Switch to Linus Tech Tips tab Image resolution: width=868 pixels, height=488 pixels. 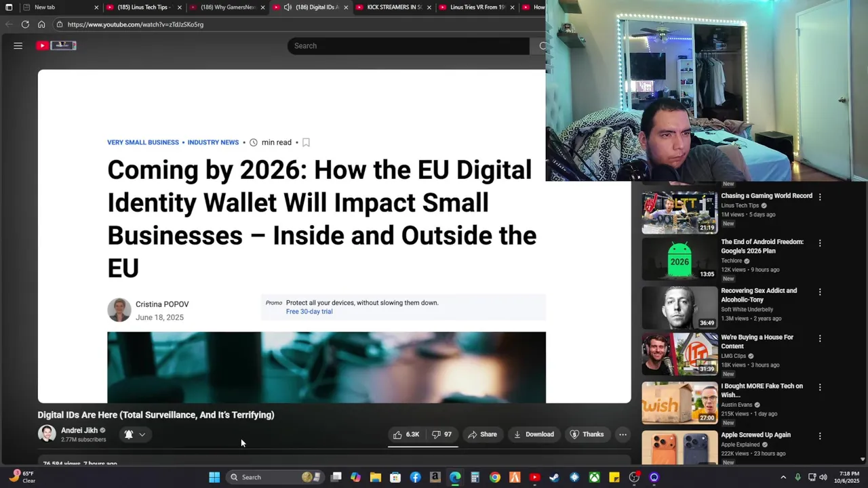(x=143, y=7)
